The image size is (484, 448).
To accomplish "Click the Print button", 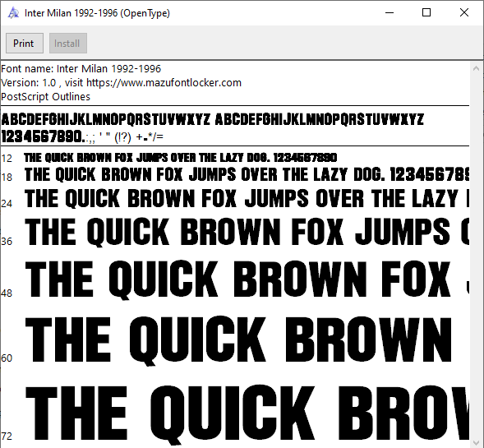I will tap(25, 44).
